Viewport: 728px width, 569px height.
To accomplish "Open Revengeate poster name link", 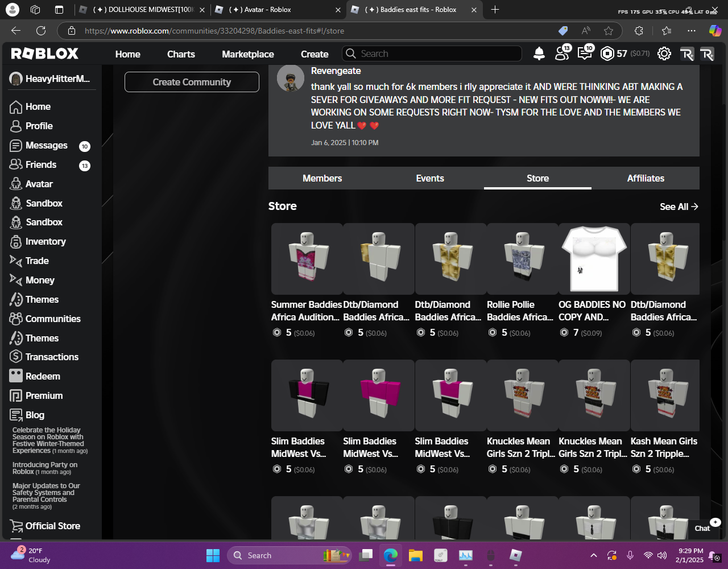I will [336, 71].
